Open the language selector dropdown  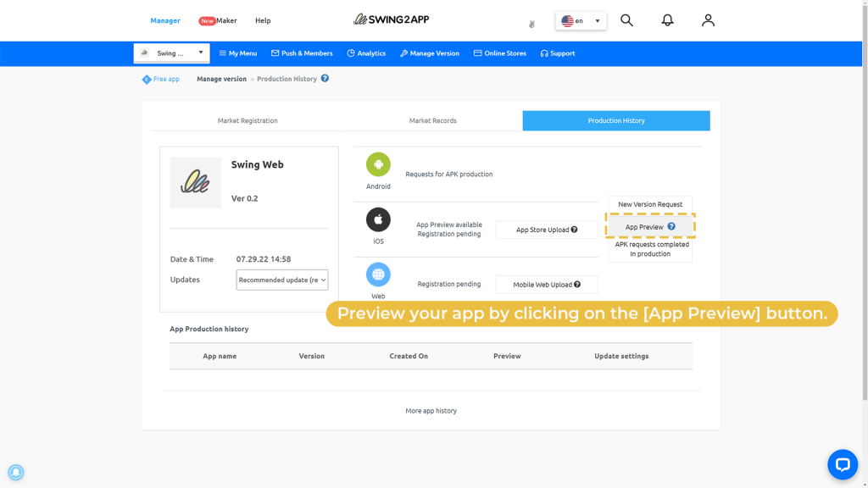pyautogui.click(x=581, y=21)
